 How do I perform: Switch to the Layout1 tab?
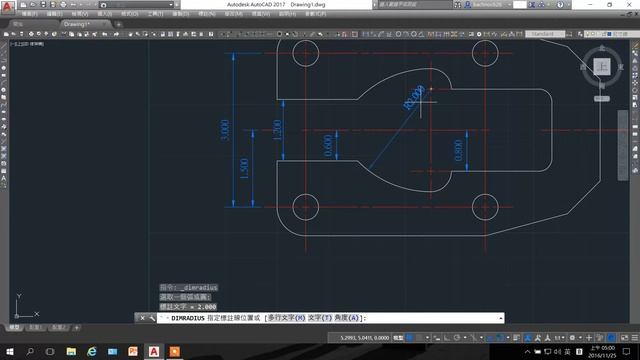[35, 328]
